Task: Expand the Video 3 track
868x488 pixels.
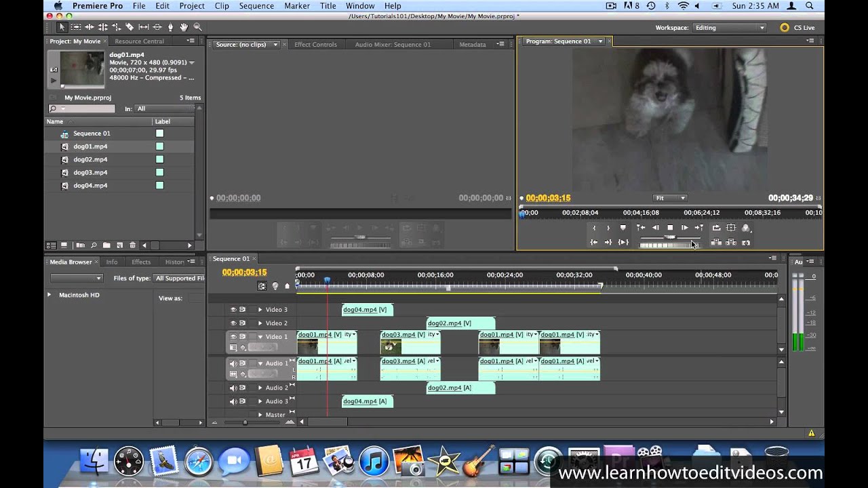Action: click(x=260, y=310)
